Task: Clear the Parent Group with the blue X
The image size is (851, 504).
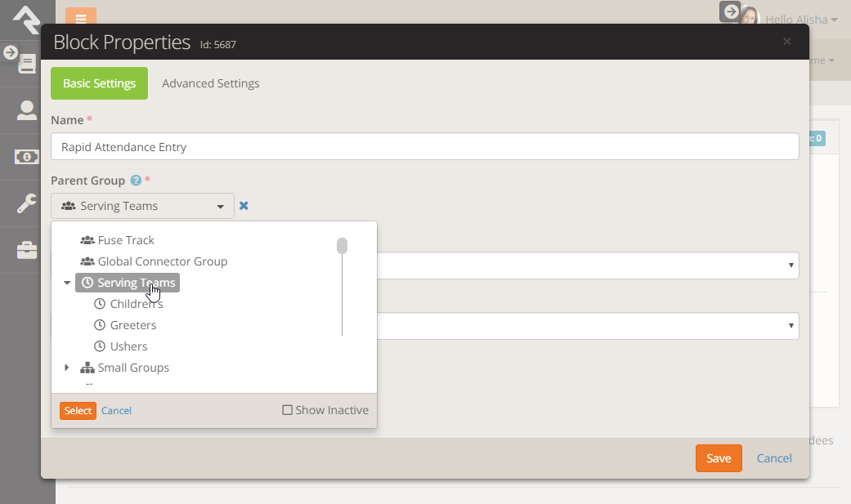Action: coord(244,206)
